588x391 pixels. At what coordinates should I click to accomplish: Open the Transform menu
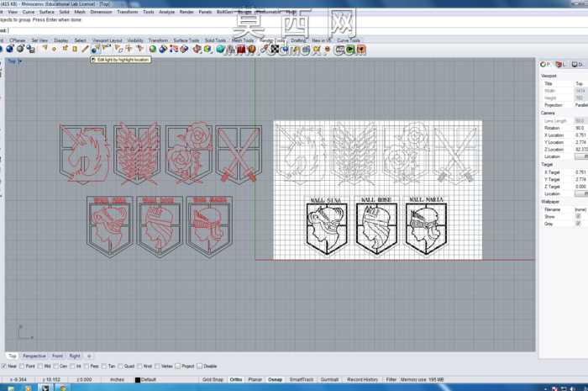pos(127,12)
